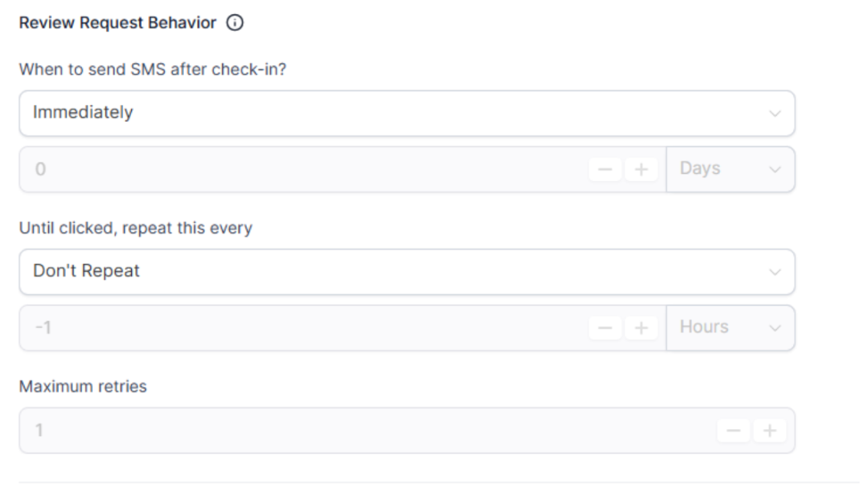This screenshot has height=498, width=868.
Task: Click the info icon beside Review Request Behavior
Action: (235, 24)
